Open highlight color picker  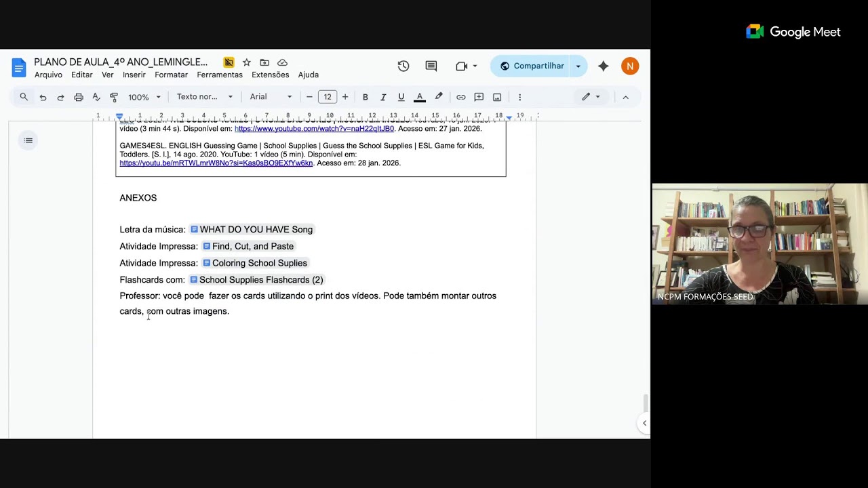click(x=439, y=97)
